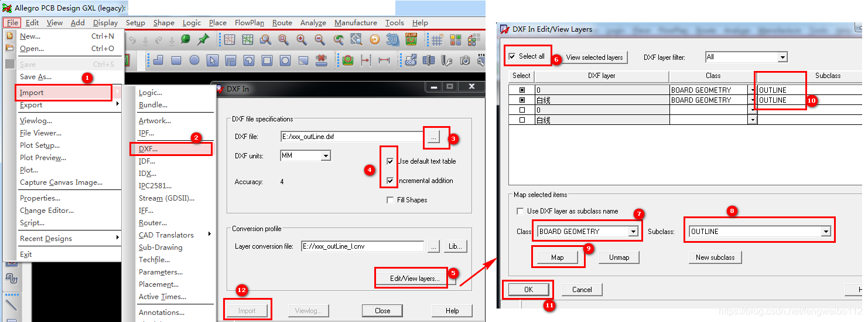Viewport: 868px width, 322px height.
Task: Open the DXF units MM dropdown
Action: [x=326, y=156]
